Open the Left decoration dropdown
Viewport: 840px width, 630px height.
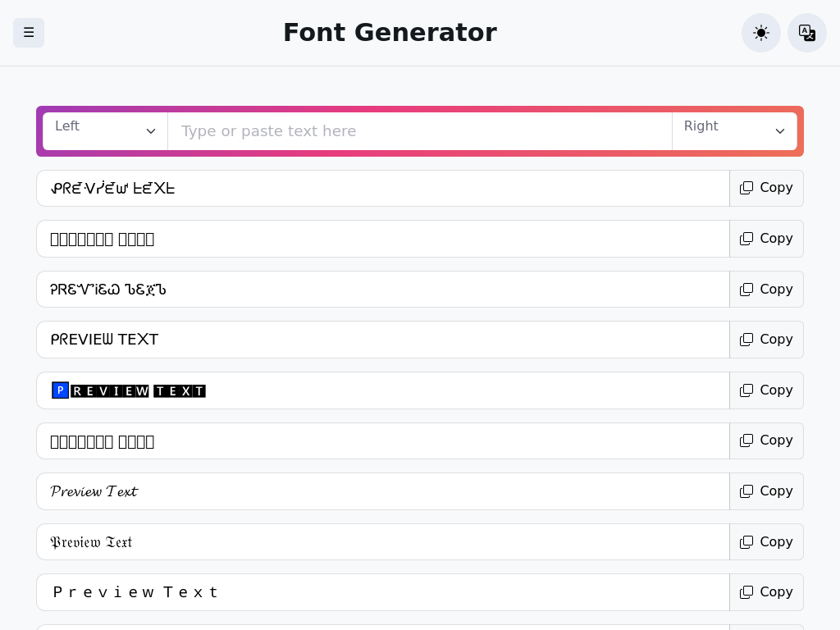pos(106,131)
